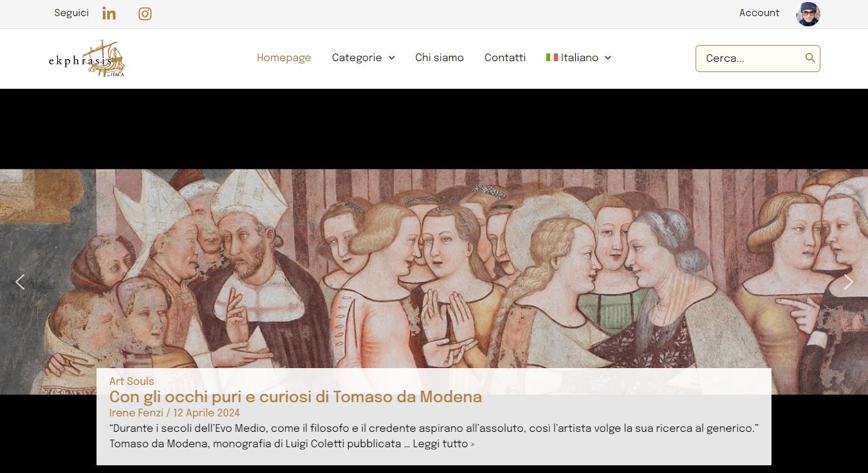Expand the Categorie dropdown chevron
Viewport: 868px width, 473px height.
[391, 58]
